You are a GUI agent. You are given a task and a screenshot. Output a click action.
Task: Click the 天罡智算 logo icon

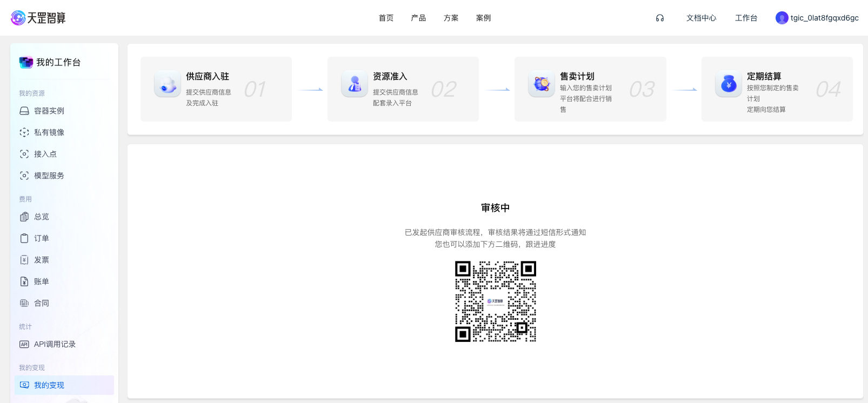coord(18,18)
